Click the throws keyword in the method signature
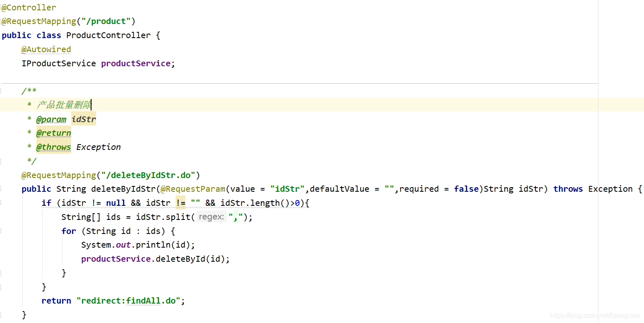Image resolution: width=644 pixels, height=323 pixels. 568,189
